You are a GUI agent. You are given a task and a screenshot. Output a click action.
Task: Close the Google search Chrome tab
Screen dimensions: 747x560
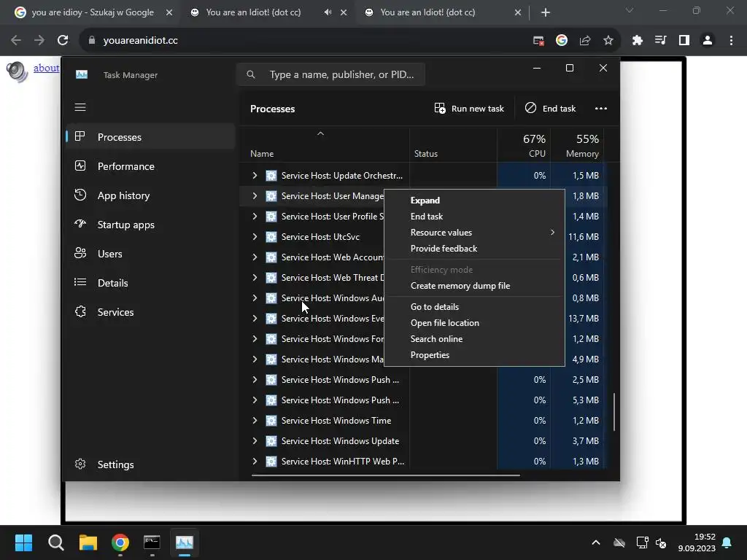(169, 13)
